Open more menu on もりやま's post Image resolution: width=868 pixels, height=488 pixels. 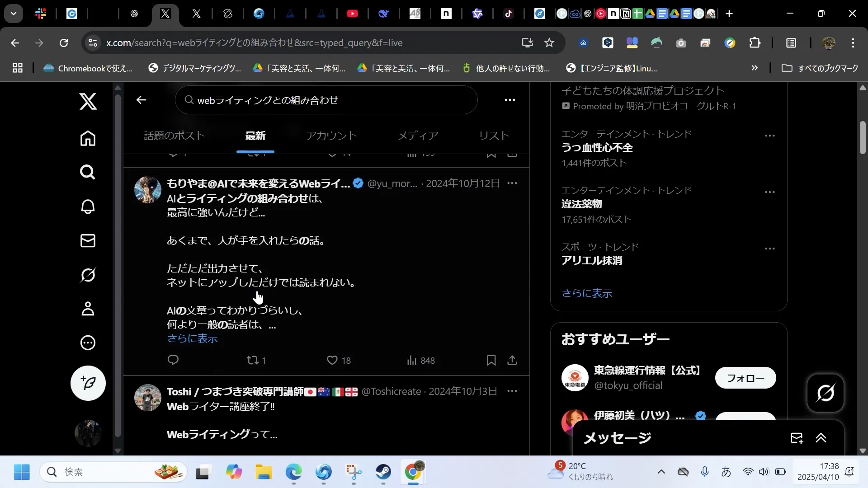[x=512, y=183]
